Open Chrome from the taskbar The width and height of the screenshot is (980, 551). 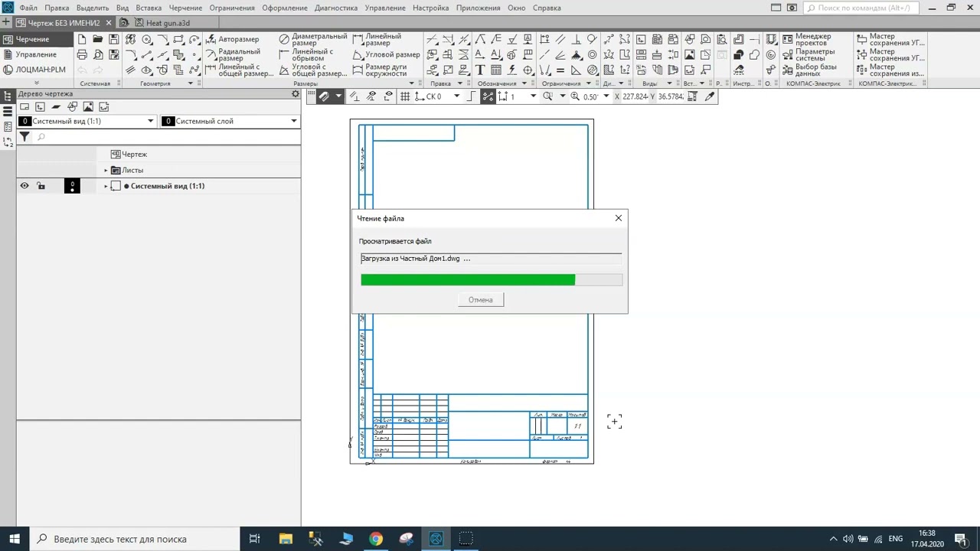click(x=376, y=539)
